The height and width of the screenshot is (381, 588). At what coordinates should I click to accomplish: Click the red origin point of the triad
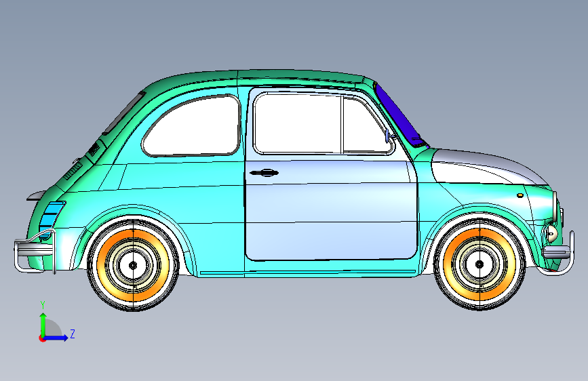click(x=41, y=338)
